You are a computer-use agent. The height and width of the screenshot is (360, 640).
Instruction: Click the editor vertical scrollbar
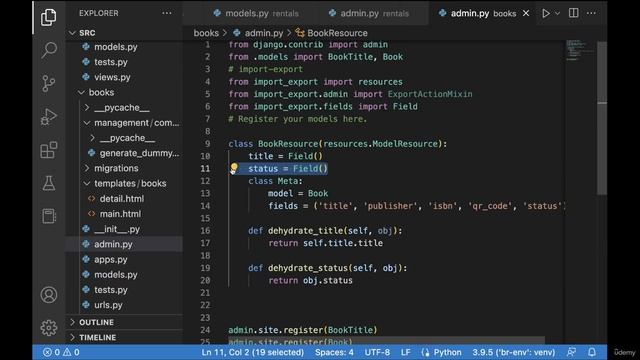pyautogui.click(x=602, y=118)
